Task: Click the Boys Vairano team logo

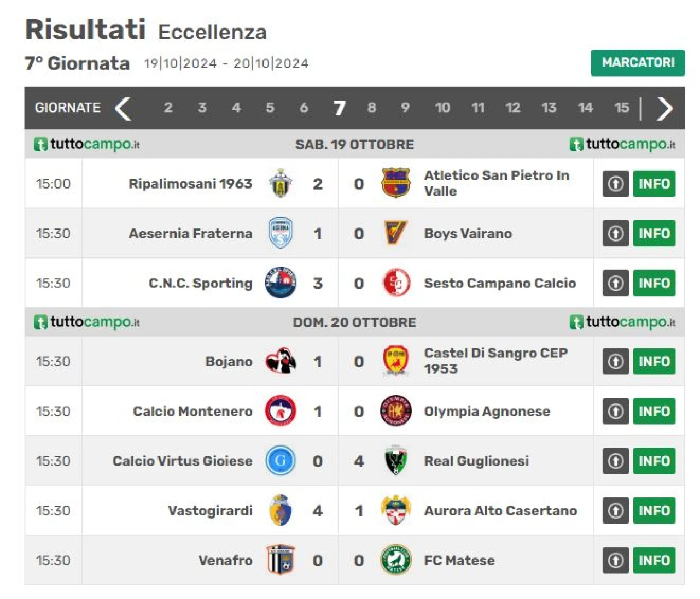Action: (395, 233)
